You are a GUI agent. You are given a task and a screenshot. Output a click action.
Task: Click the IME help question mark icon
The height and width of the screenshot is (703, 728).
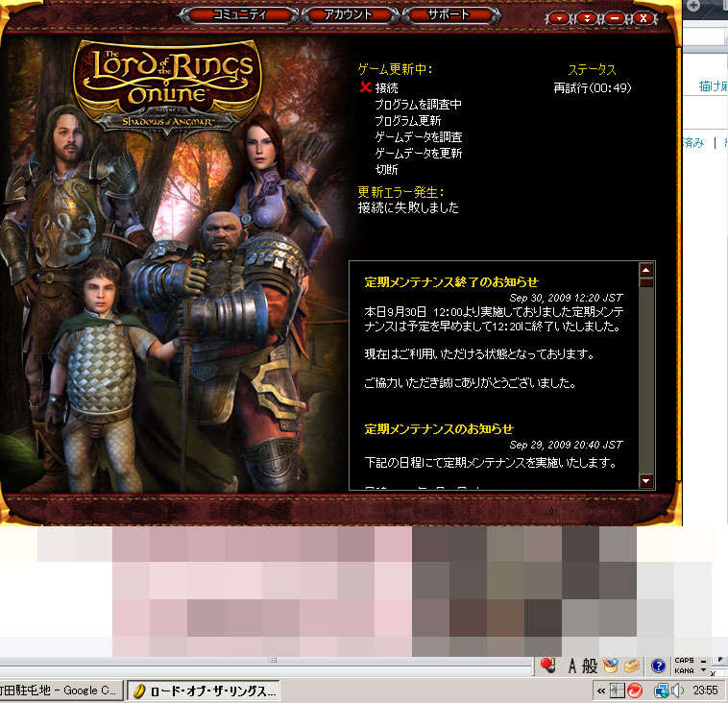tap(658, 666)
